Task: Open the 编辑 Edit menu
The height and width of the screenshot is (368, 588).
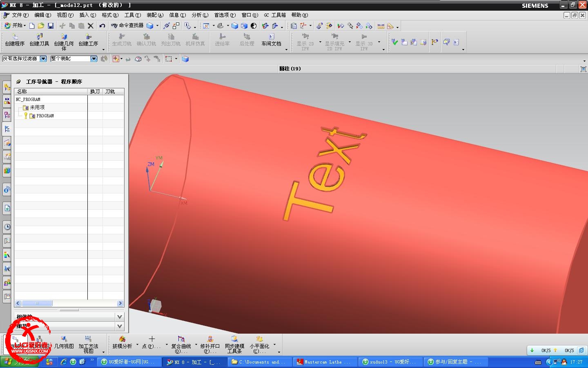Action: coord(42,15)
